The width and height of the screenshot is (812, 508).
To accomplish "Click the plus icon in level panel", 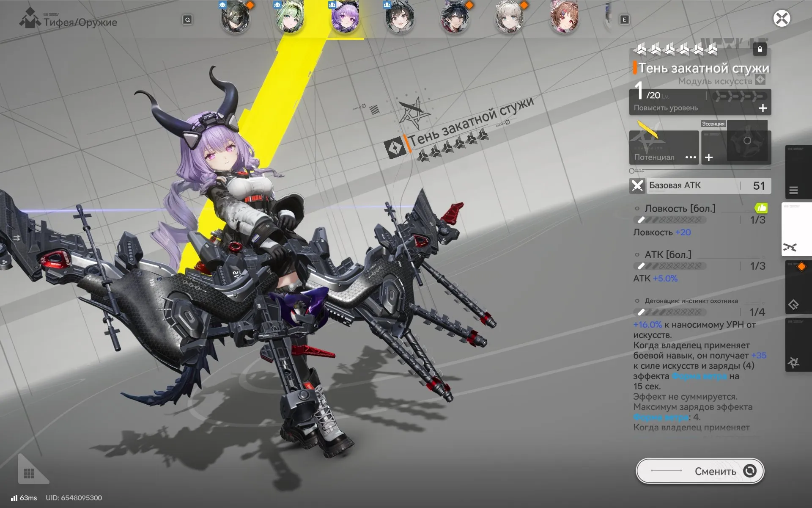I will point(763,108).
